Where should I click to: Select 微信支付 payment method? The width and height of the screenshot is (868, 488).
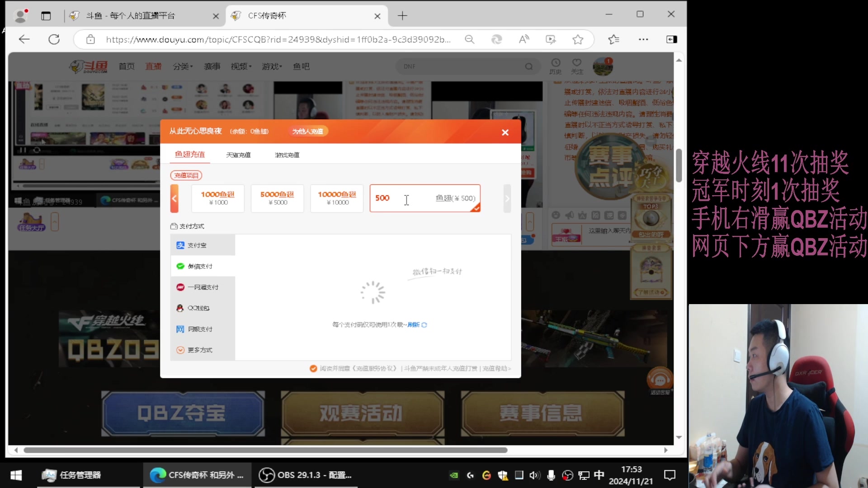pos(203,266)
